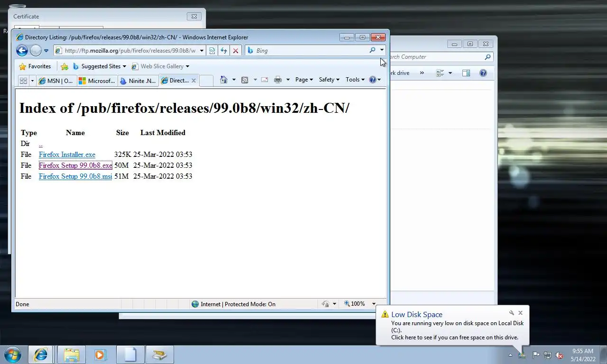Click the Windows Start orb

point(12,355)
